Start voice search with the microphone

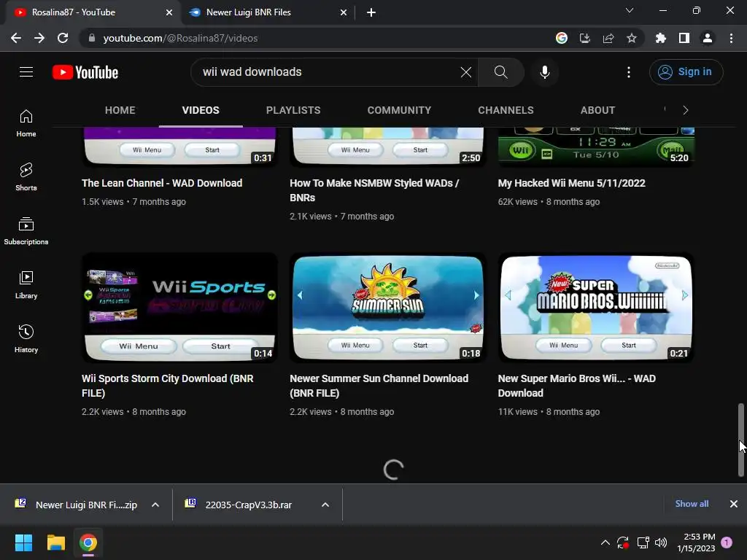coord(545,72)
